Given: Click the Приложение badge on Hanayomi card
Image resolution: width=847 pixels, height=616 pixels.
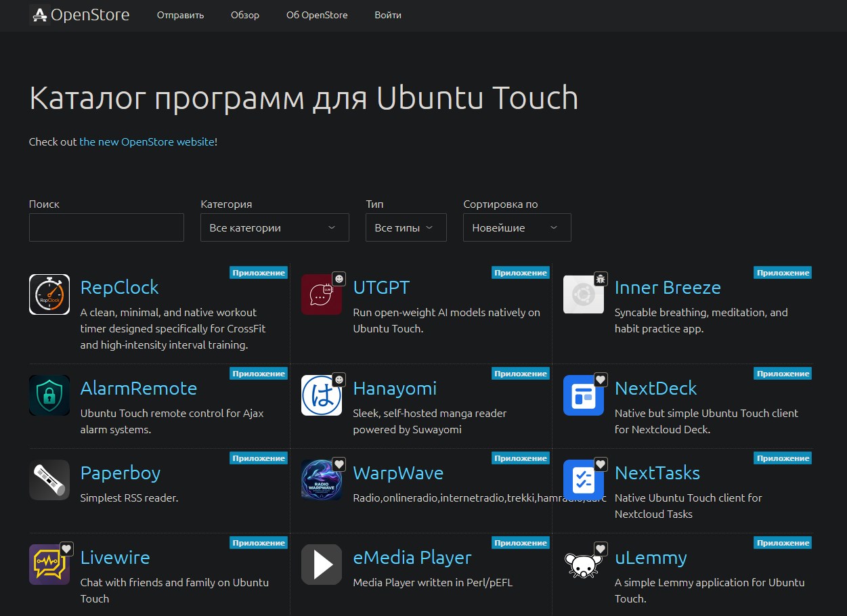Looking at the screenshot, I should tap(521, 374).
